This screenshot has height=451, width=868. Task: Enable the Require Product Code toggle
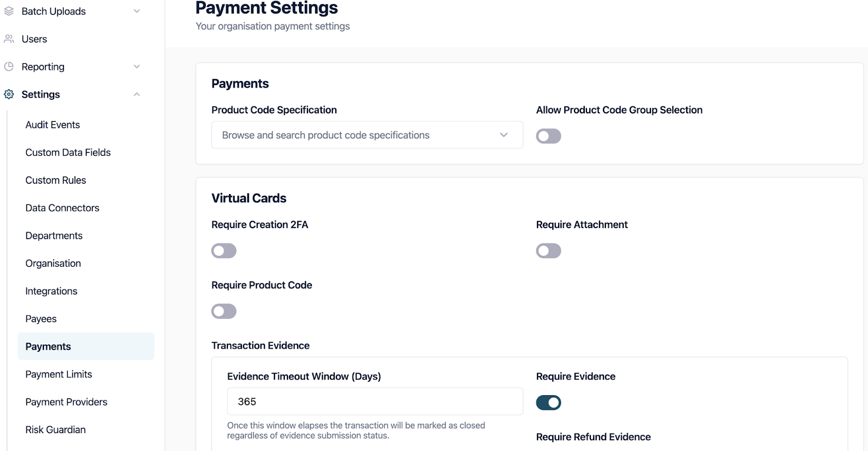point(224,311)
